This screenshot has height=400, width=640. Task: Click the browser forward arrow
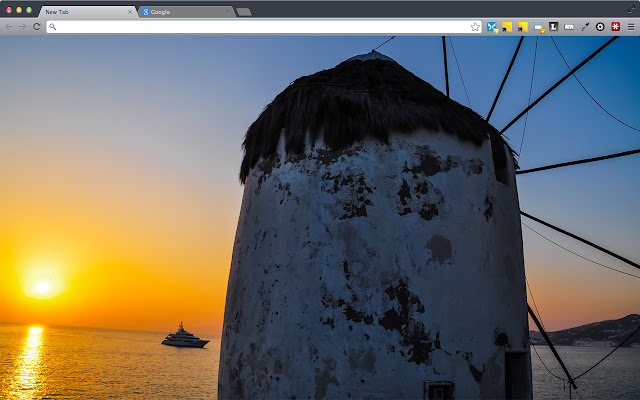(22, 27)
